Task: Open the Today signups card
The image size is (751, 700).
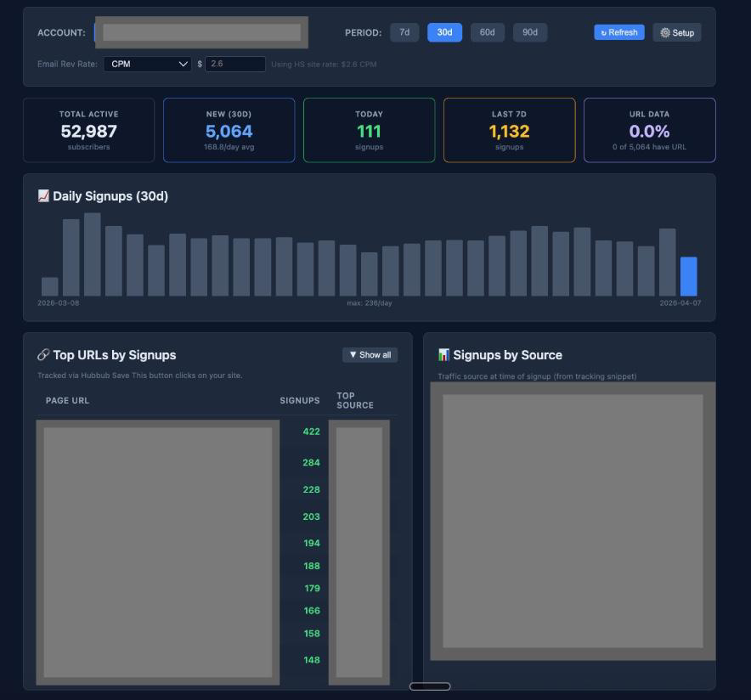Action: coord(369,130)
